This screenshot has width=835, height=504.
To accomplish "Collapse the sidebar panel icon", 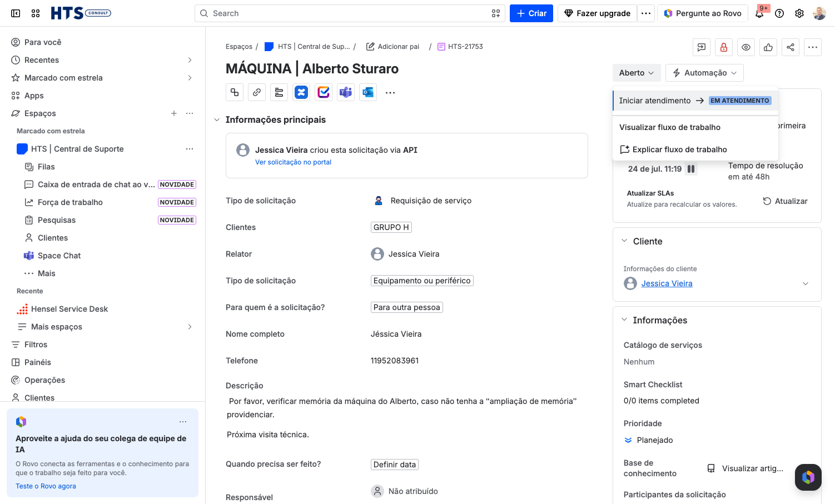I will click(x=16, y=13).
